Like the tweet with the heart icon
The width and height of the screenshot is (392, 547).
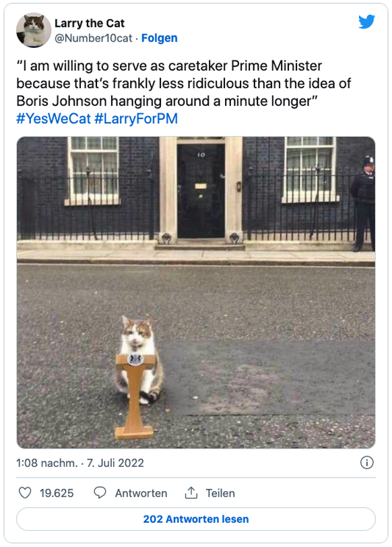point(25,492)
